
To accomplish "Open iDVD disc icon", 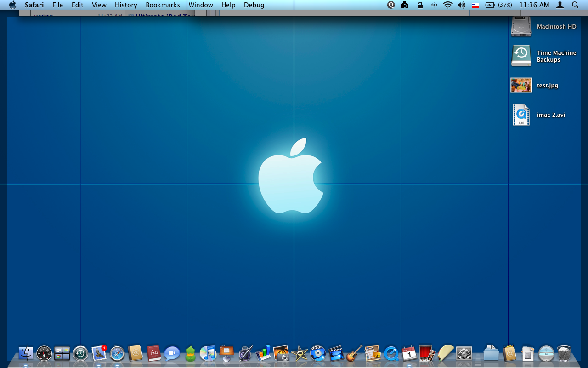I will pos(318,353).
